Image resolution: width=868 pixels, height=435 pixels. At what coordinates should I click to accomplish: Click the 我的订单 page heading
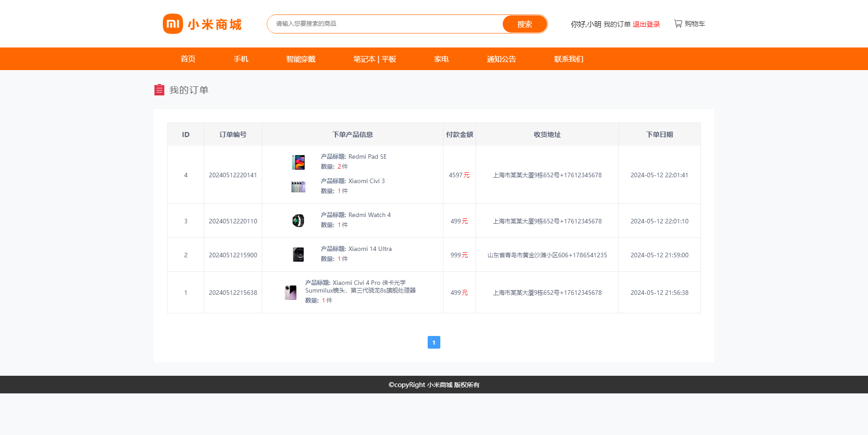coord(189,90)
